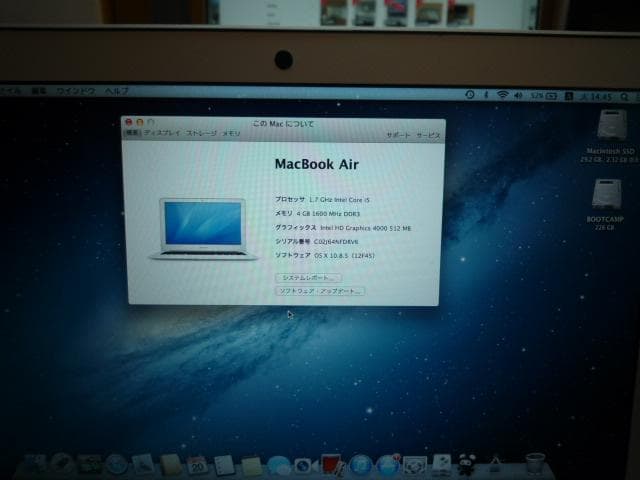Open the サポート link

(x=398, y=135)
